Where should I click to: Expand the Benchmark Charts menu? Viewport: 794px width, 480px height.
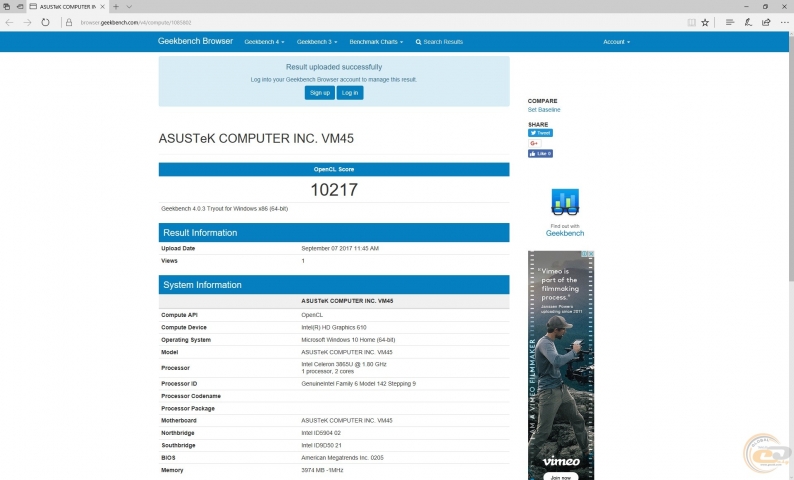coord(376,42)
